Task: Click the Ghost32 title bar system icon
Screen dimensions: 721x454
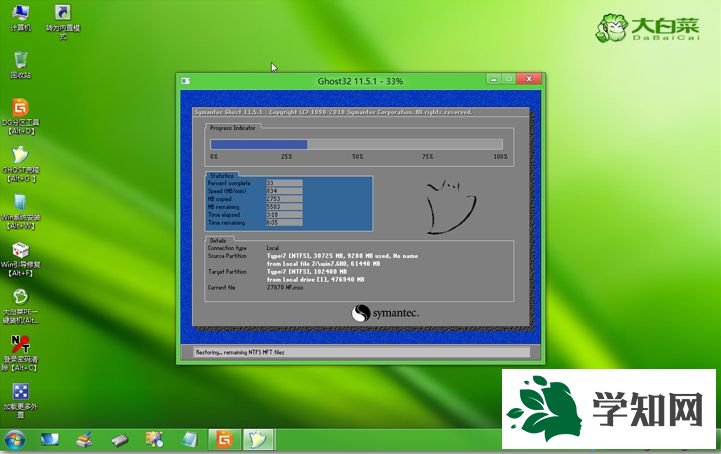Action: tap(186, 81)
